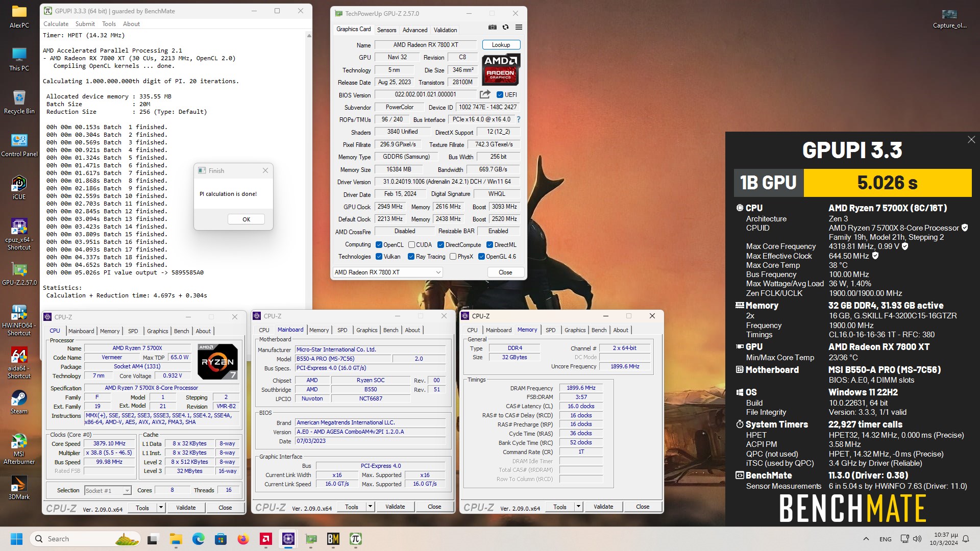
Task: Toggle the Ray Tracing checkbox
Action: tap(411, 257)
